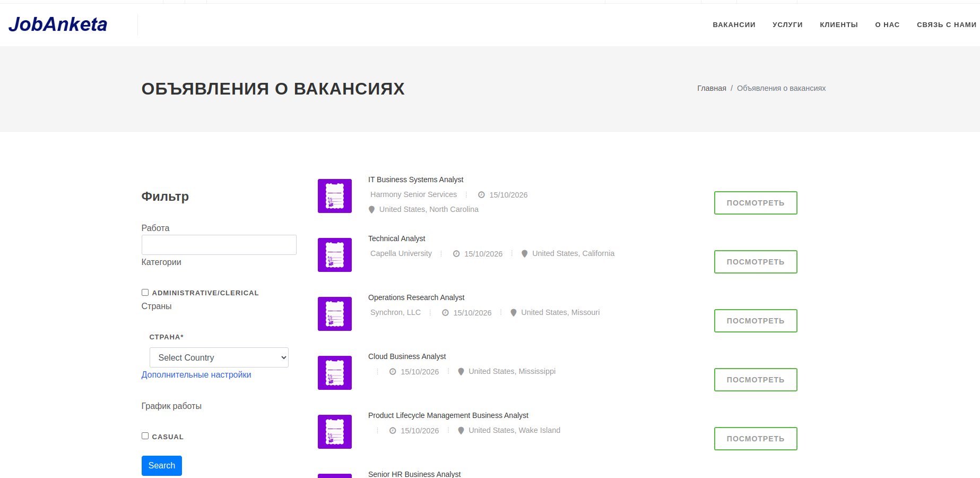Click the location pin beside Wake Island
The image size is (980, 478).
(x=461, y=430)
